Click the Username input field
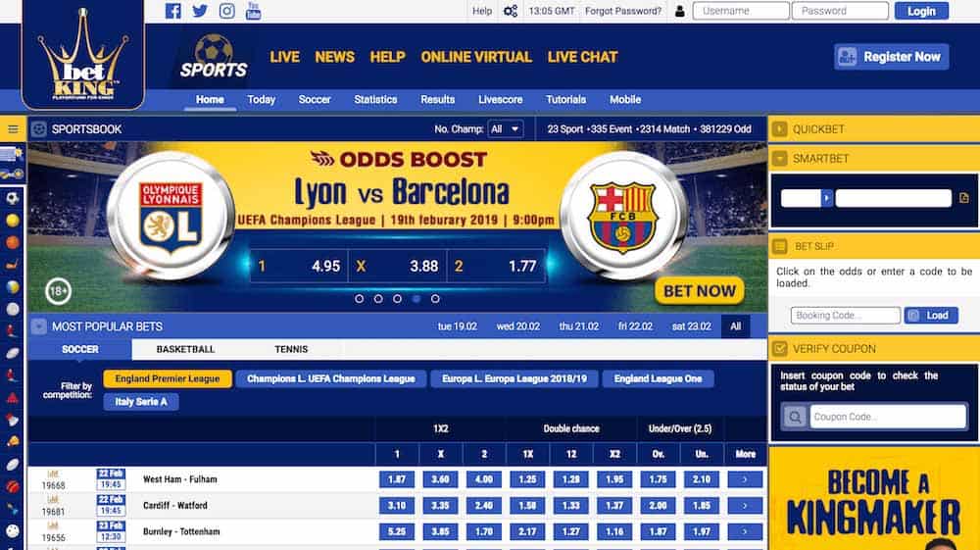Screen dimensions: 980x550 point(741,11)
